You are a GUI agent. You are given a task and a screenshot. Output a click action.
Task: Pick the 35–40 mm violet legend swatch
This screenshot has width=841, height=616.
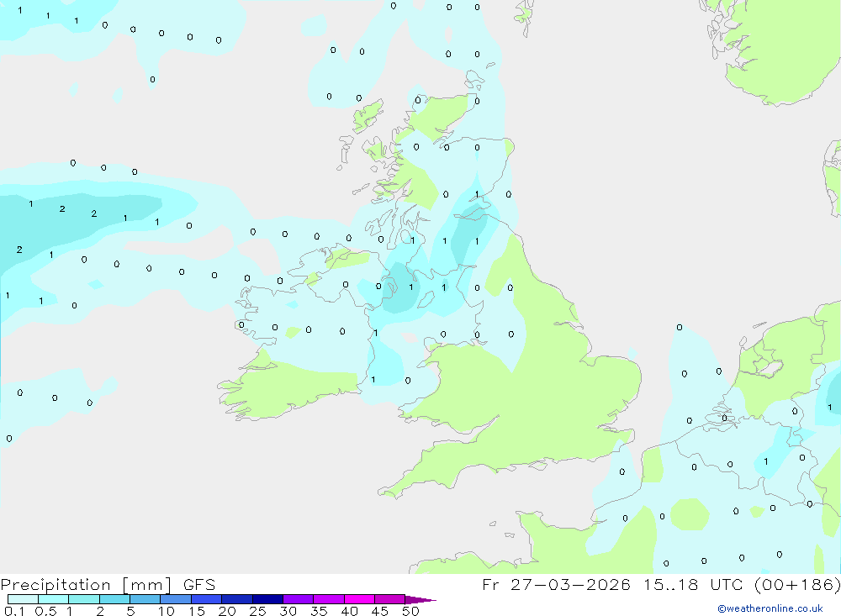(x=329, y=599)
